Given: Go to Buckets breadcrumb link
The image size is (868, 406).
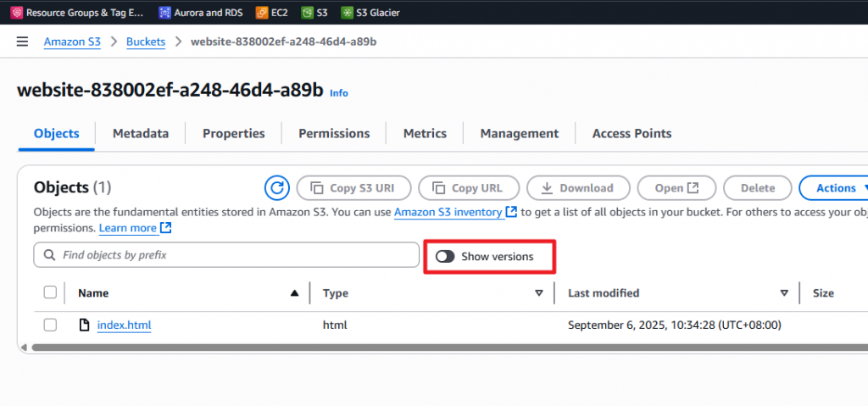Looking at the screenshot, I should 146,42.
